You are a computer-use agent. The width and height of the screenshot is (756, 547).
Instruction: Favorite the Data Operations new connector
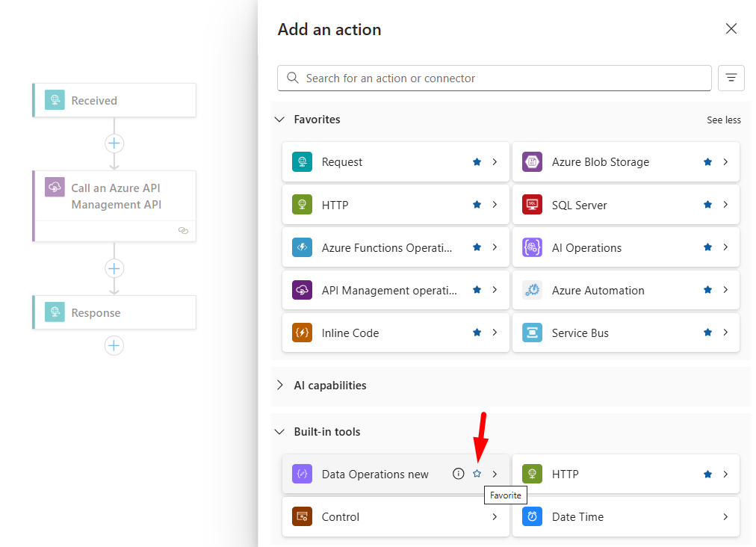tap(477, 474)
